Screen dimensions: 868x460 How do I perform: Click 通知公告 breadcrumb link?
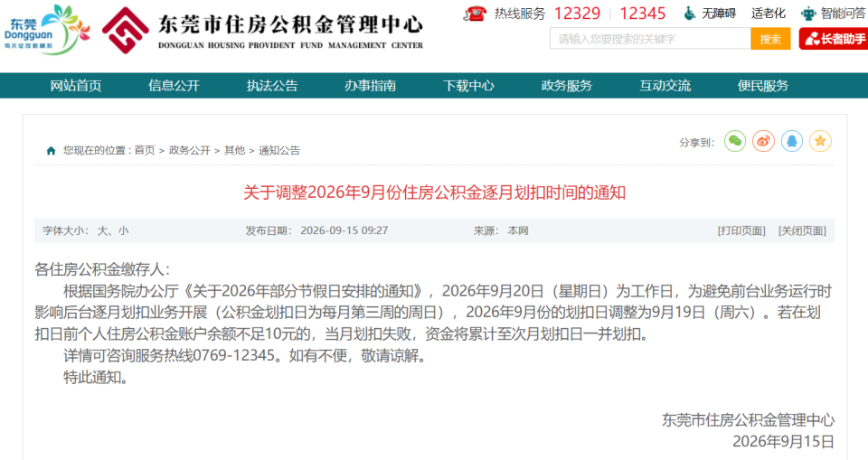click(x=279, y=151)
